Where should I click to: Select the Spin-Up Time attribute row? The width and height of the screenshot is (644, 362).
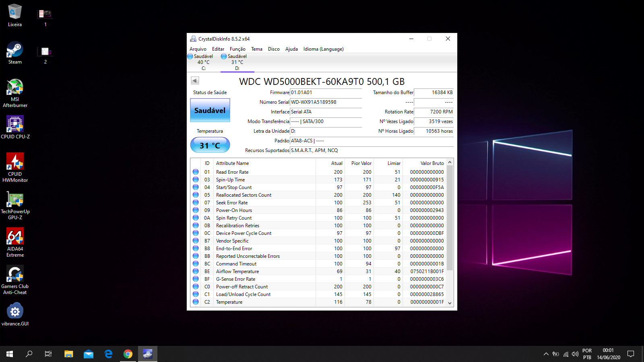pyautogui.click(x=318, y=180)
